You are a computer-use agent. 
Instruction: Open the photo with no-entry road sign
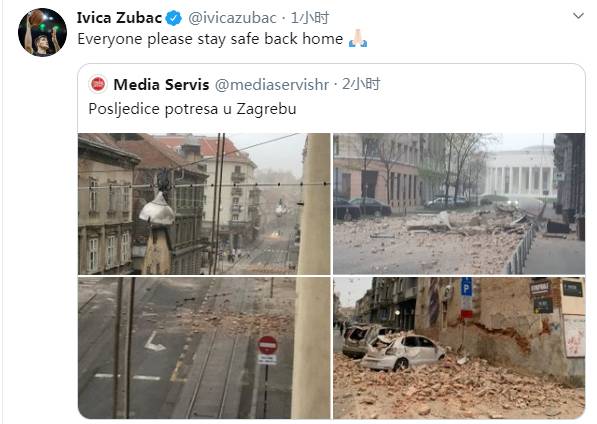point(204,348)
